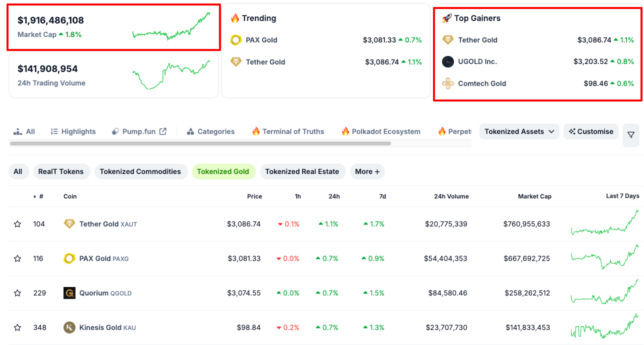This screenshot has height=345, width=644.
Task: Star Quorium QGOLD as favorite
Action: point(17,293)
